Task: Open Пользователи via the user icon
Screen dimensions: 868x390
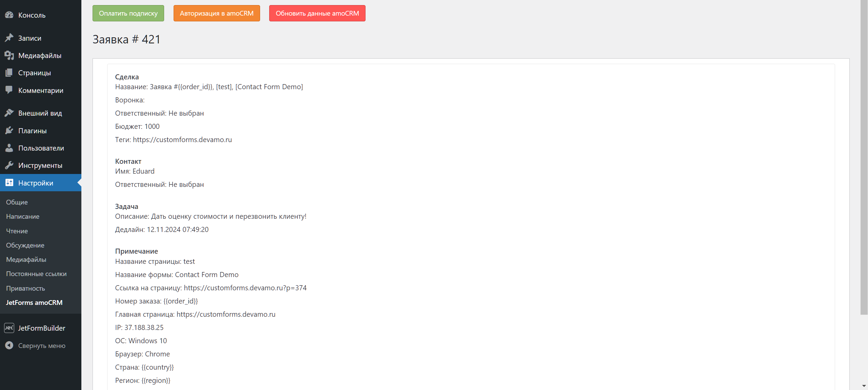Action: pos(9,148)
